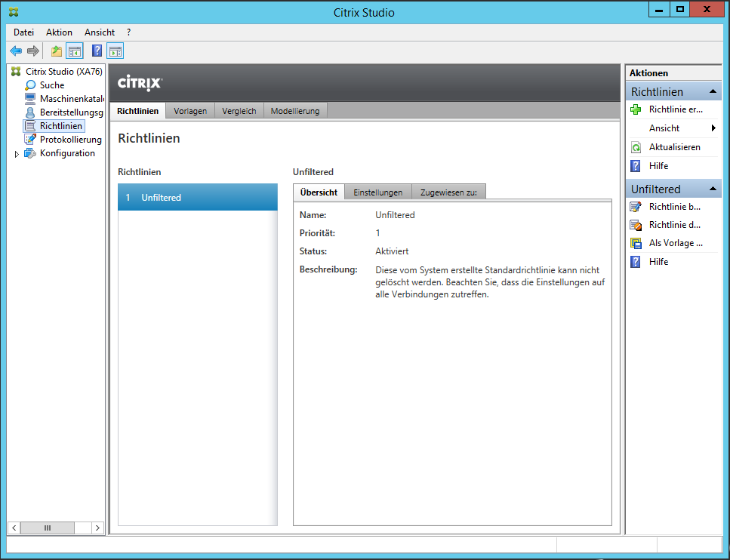730x560 pixels.
Task: Click the blue Help toolbar icon
Action: tap(97, 51)
